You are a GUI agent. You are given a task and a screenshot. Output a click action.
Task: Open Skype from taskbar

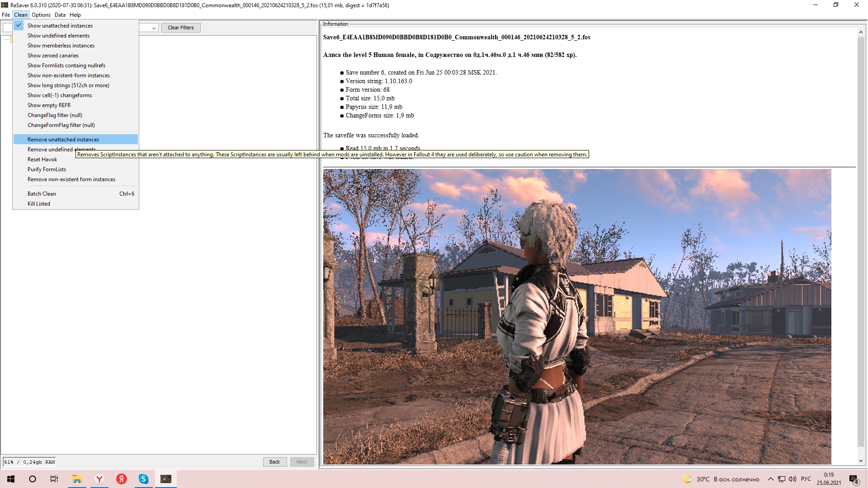pos(143,479)
